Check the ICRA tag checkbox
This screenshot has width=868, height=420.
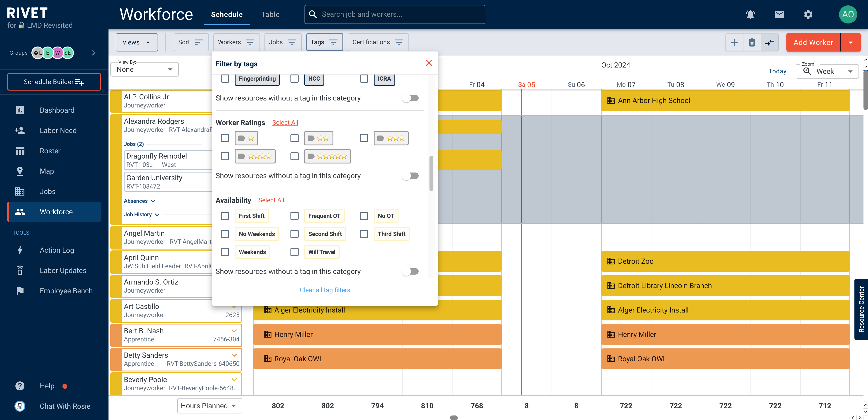pyautogui.click(x=364, y=79)
